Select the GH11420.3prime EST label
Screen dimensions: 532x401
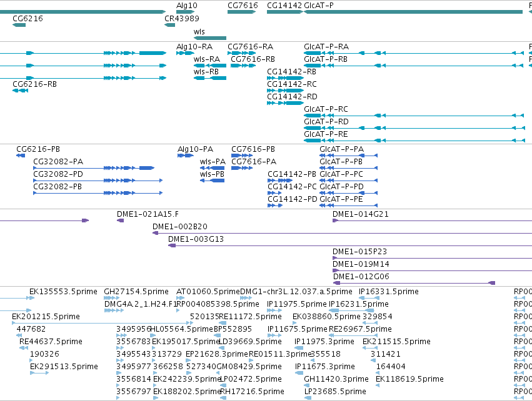[336, 379]
